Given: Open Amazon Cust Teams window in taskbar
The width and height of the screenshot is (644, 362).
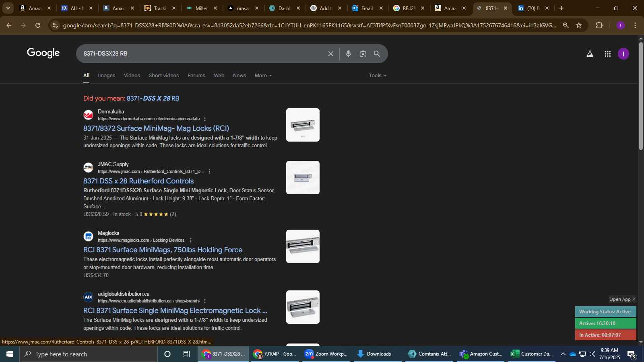Looking at the screenshot, I should (x=481, y=354).
